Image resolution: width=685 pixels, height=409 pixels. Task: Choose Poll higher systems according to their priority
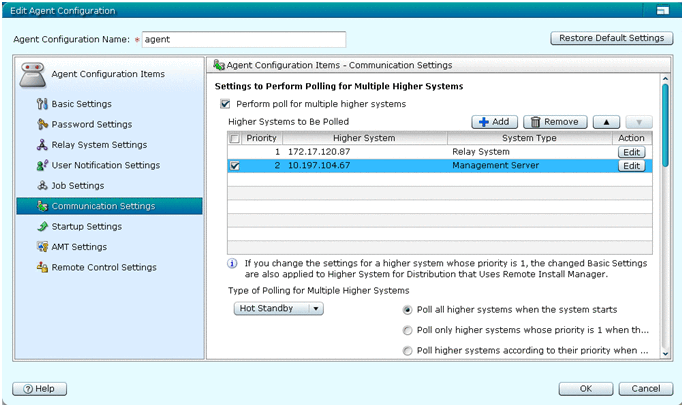pos(407,351)
